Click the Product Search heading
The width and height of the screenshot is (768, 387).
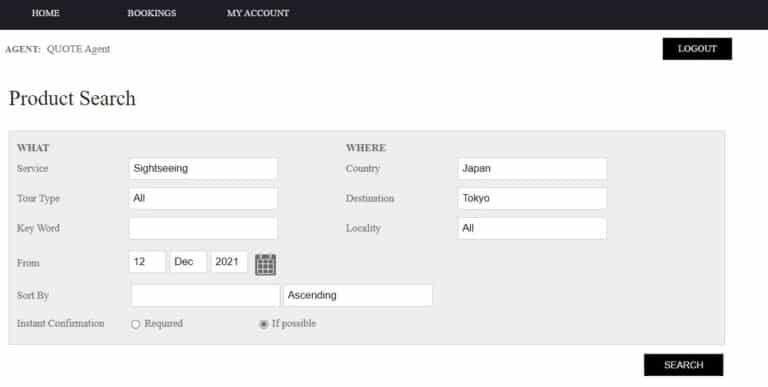click(72, 98)
